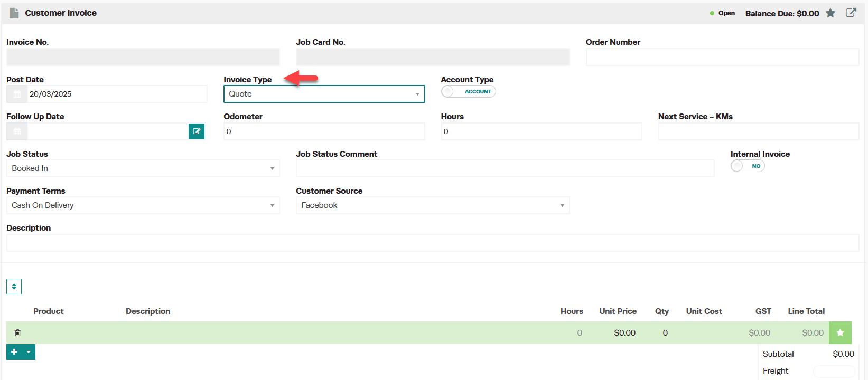This screenshot has width=868, height=380.
Task: Mark invoice as favourite with header star
Action: click(830, 13)
